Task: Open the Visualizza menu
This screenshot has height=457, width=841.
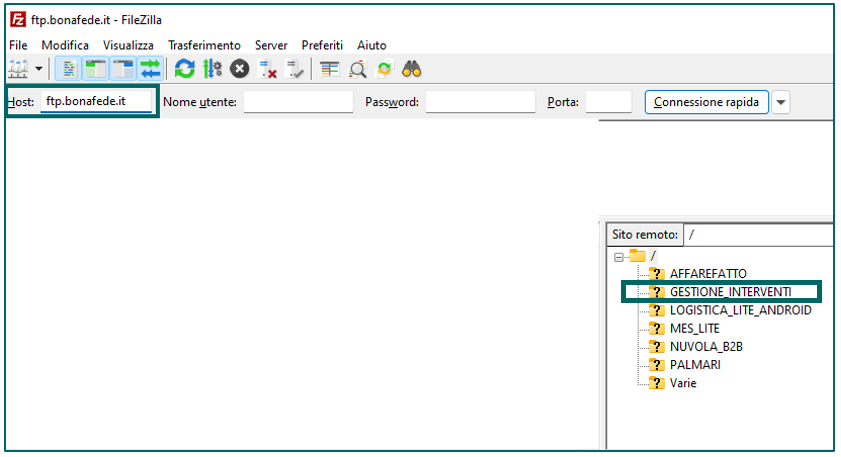Action: coord(128,45)
